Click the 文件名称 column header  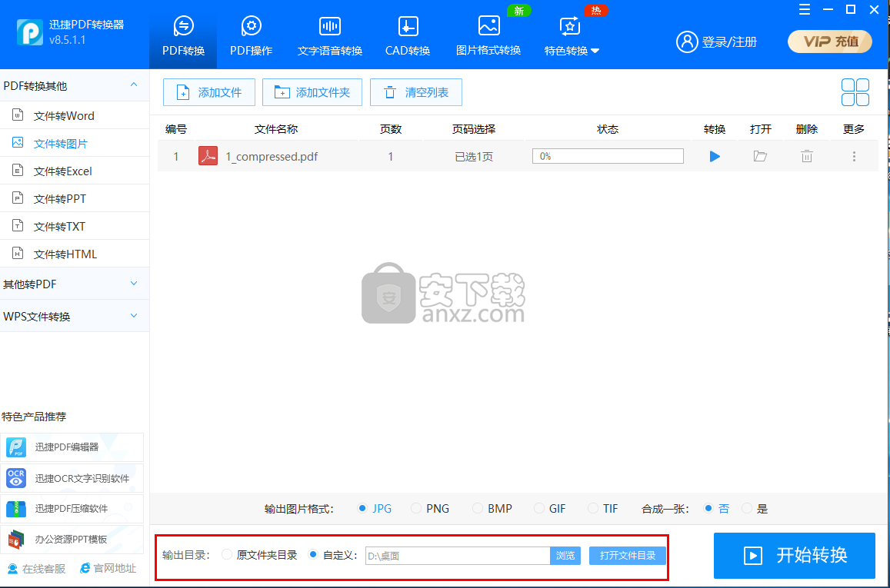(x=276, y=129)
